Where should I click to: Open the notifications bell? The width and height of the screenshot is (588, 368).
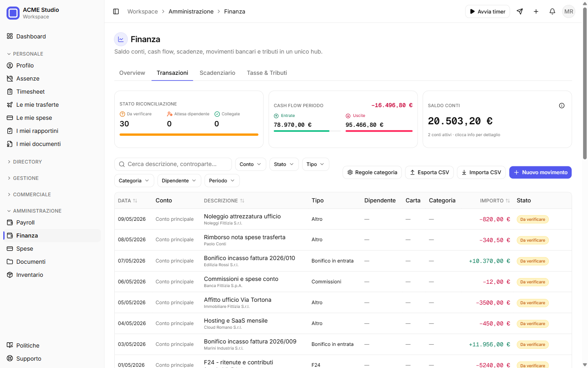(x=552, y=11)
